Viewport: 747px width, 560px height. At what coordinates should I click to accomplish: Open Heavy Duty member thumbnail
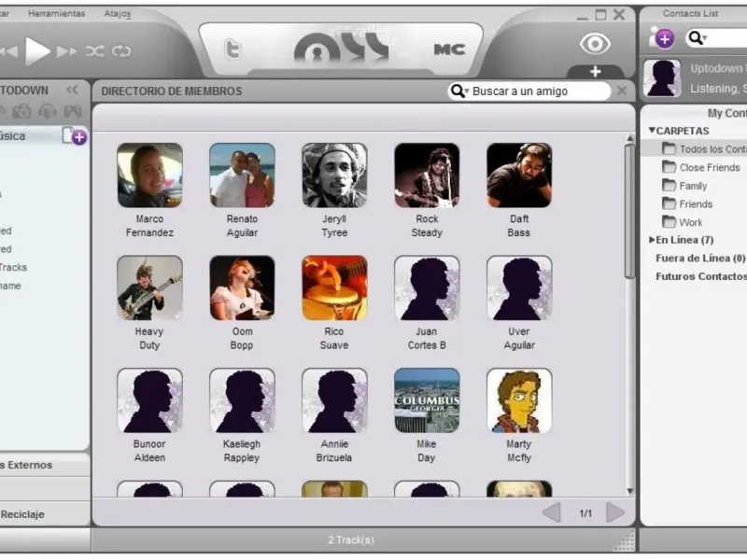coord(149,287)
